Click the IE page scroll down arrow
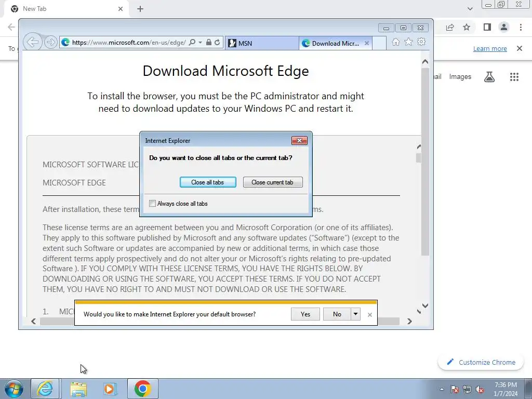This screenshot has height=399, width=532. (x=425, y=305)
